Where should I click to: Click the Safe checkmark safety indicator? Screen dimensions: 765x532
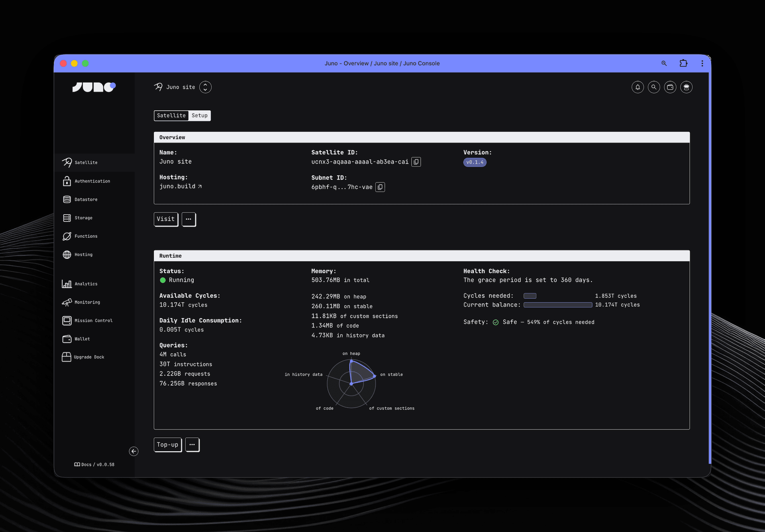tap(496, 322)
